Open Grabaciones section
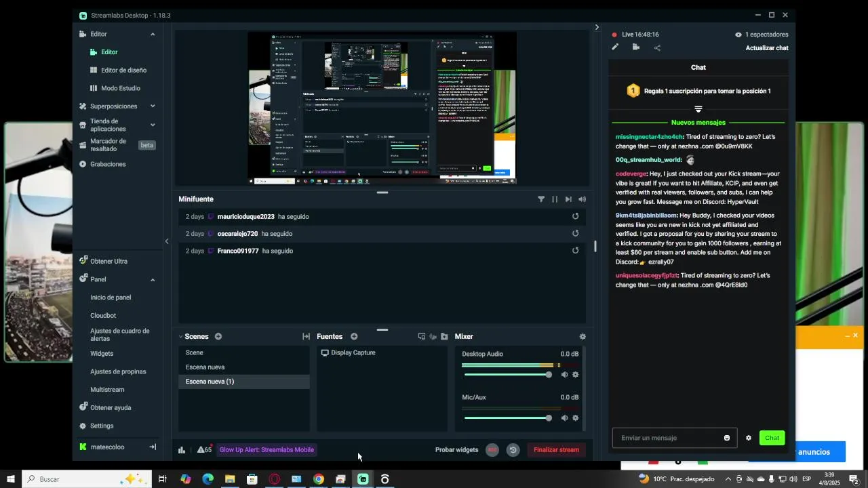Image resolution: width=868 pixels, height=488 pixels. point(108,164)
